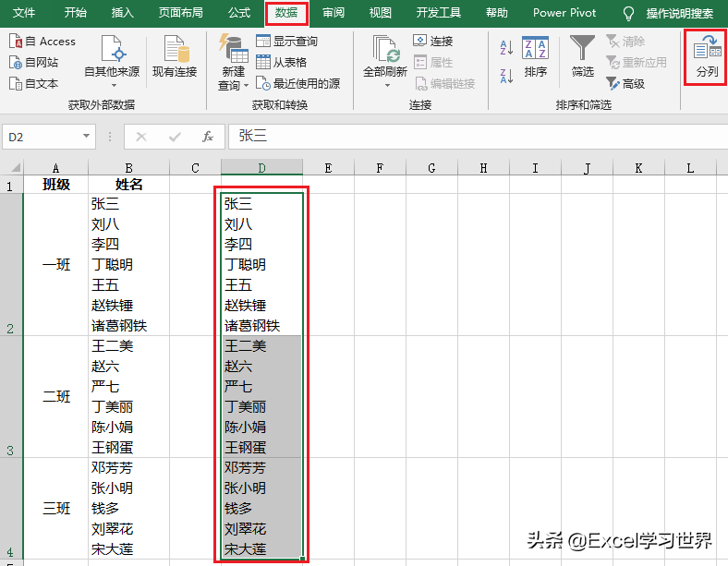Click 编辑链接 edit links item

click(444, 83)
